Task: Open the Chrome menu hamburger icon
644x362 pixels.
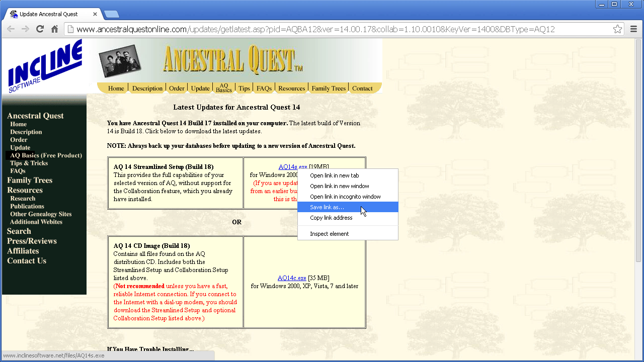Action: [633, 29]
